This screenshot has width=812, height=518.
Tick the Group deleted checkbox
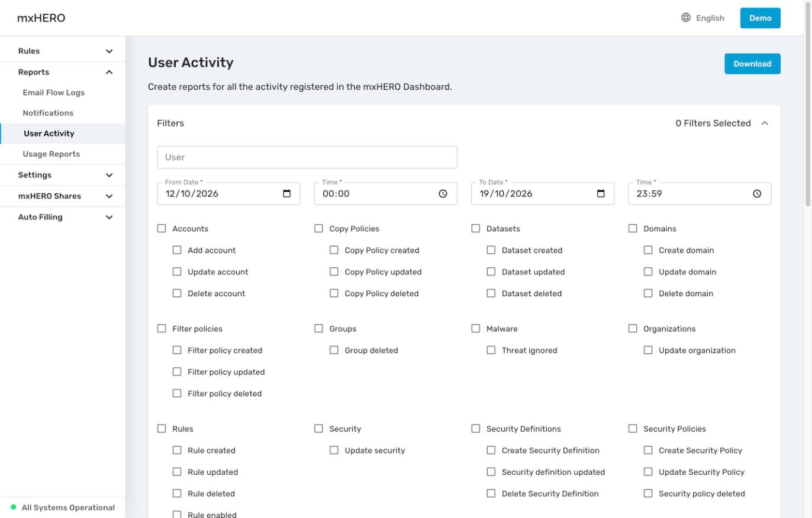pyautogui.click(x=334, y=350)
